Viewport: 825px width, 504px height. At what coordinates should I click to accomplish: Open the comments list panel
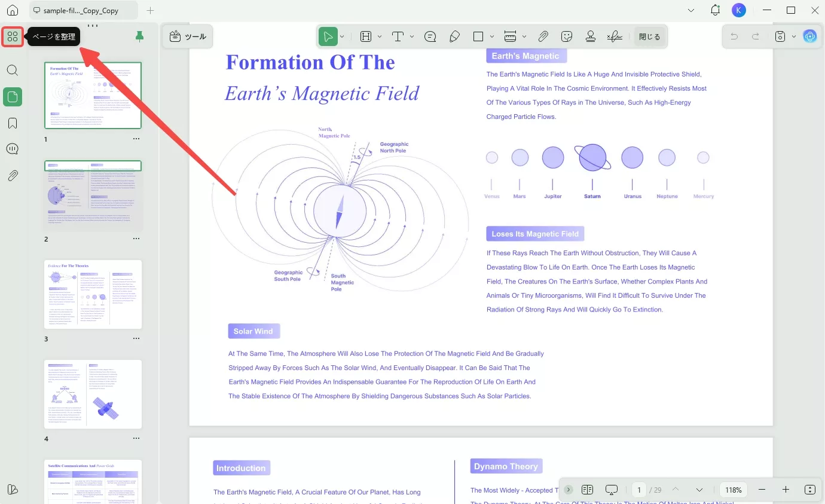pos(13,149)
